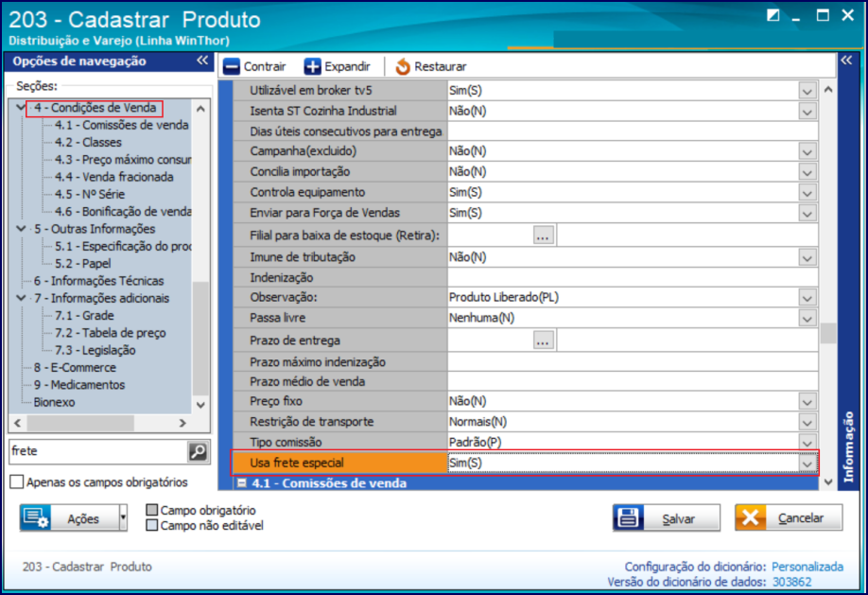
Task: Enable Apenas os campos obrigatórios checkbox
Action: (17, 482)
